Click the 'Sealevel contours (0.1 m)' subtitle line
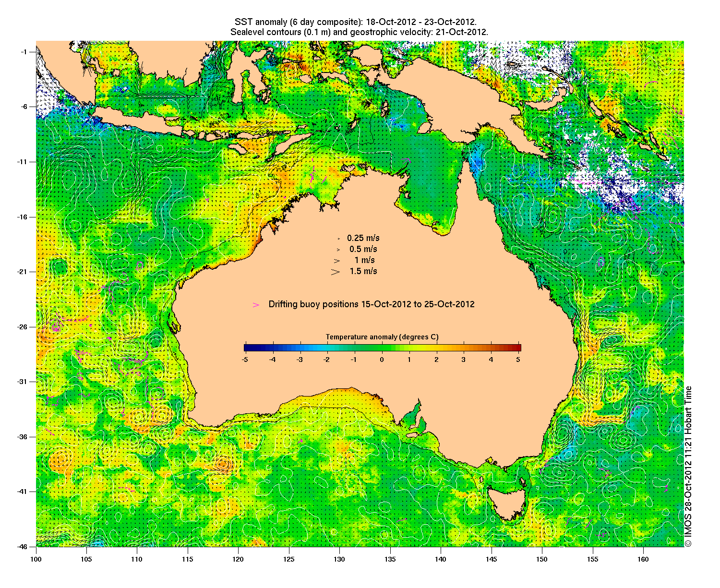Image resolution: width=720 pixels, height=588 pixels. [x=360, y=32]
